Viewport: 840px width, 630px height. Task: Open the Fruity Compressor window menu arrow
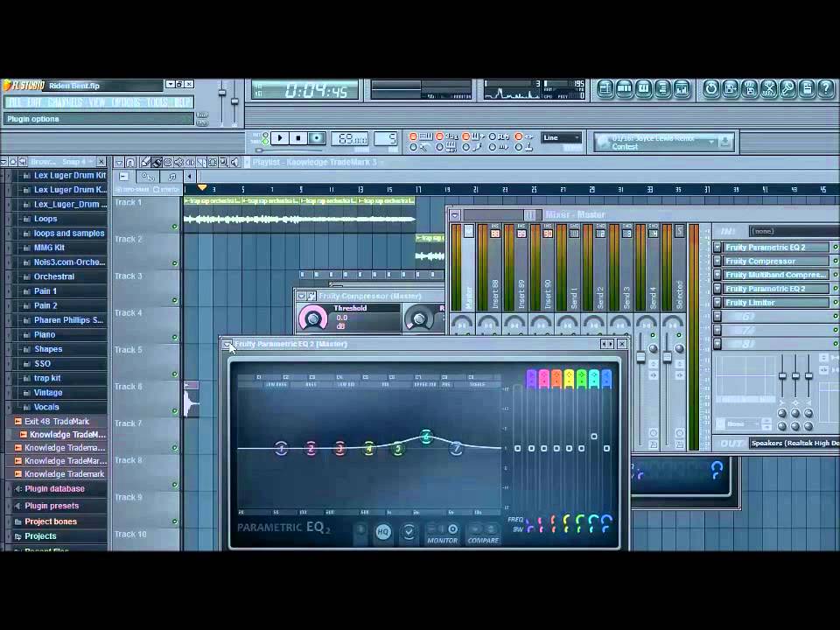point(301,296)
